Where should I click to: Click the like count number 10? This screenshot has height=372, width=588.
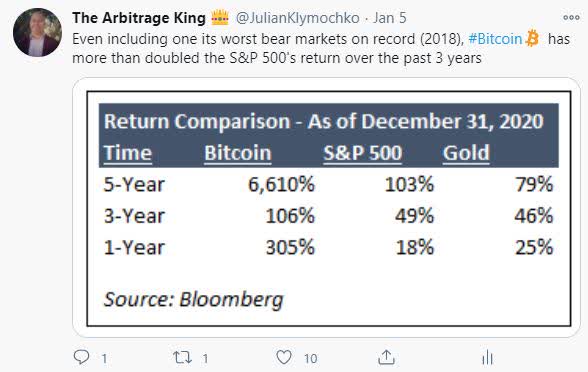pos(310,358)
